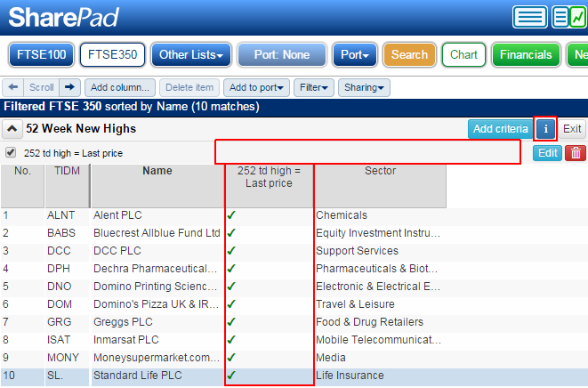Click the MONY ticker cell
The width and height of the screenshot is (588, 388).
(63, 358)
